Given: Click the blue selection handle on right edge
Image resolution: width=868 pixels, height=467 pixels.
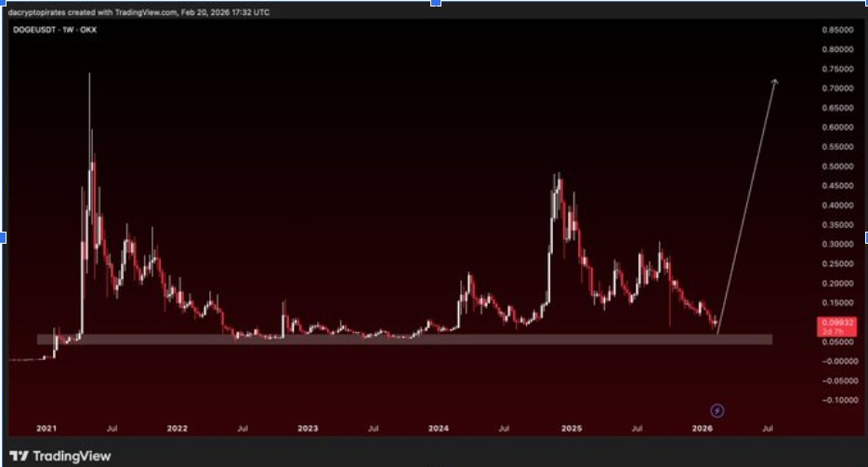Looking at the screenshot, I should [x=866, y=237].
